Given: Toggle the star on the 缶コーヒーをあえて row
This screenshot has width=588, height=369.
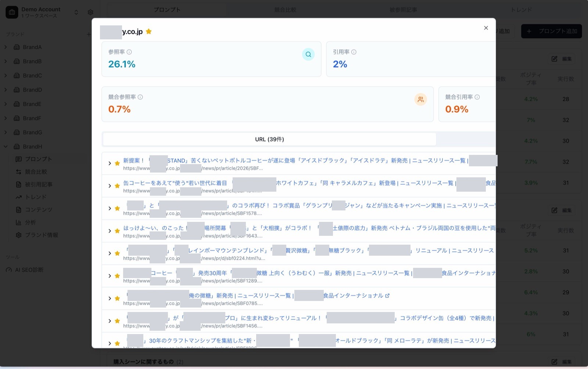Looking at the screenshot, I should click(117, 186).
